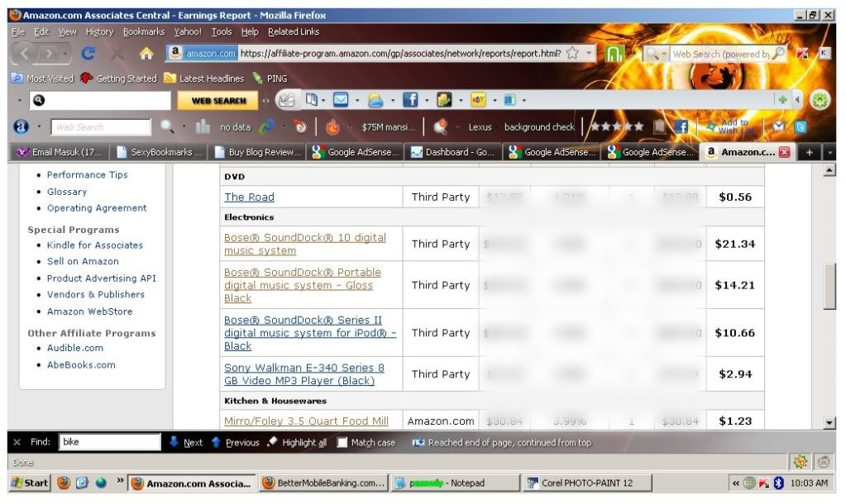
Task: Expand the list all tabs dropdown
Action: 829,153
